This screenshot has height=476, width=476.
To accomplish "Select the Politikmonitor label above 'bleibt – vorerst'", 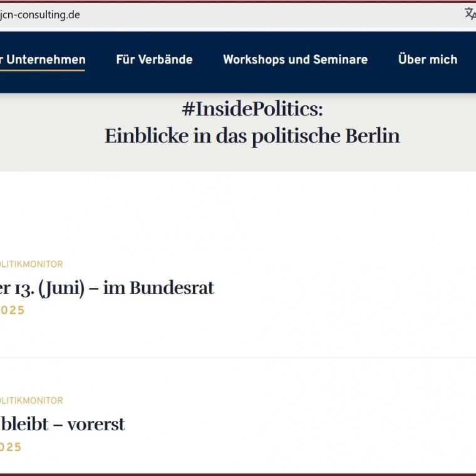I will [31, 400].
